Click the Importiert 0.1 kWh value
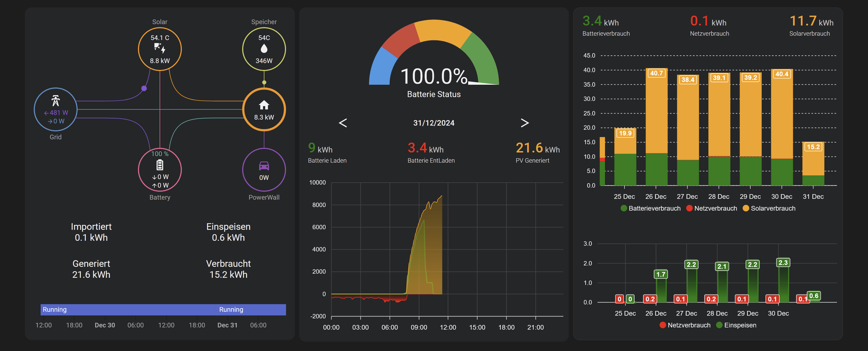The width and height of the screenshot is (868, 351). (x=91, y=237)
